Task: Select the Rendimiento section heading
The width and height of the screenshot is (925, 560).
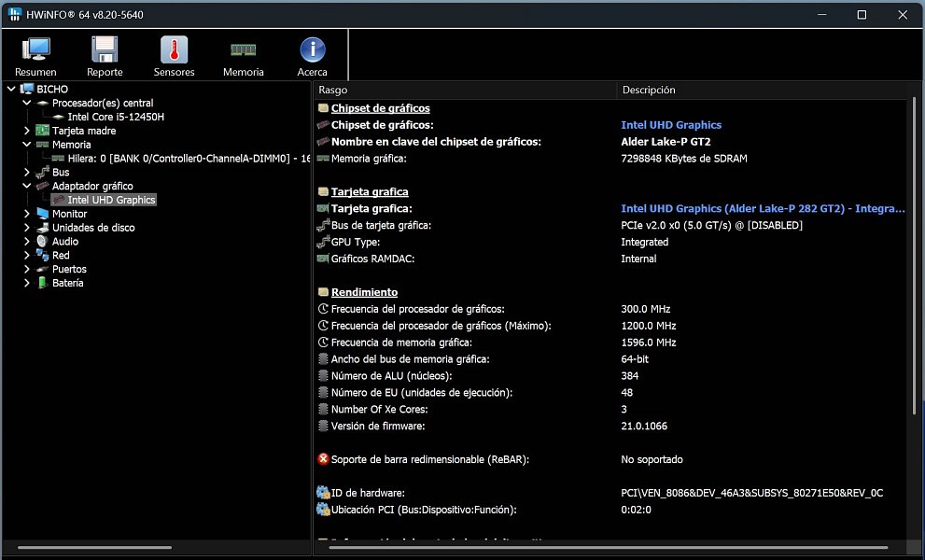Action: [x=364, y=292]
